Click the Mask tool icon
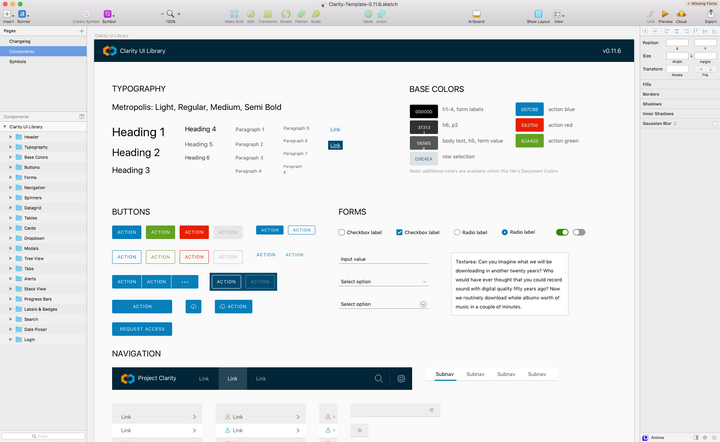 coord(368,14)
